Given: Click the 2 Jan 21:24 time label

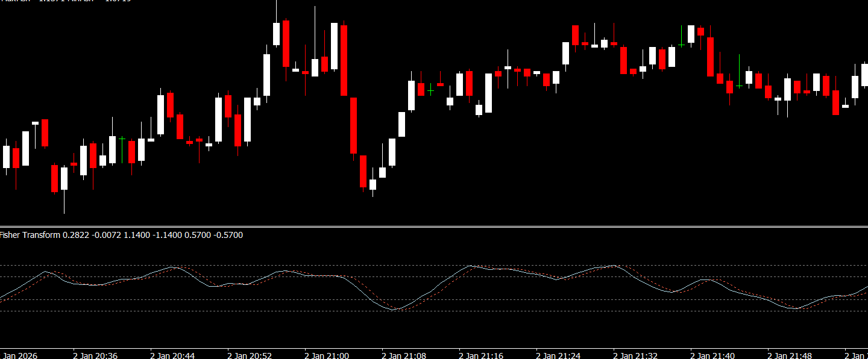Looking at the screenshot, I should click(558, 355).
